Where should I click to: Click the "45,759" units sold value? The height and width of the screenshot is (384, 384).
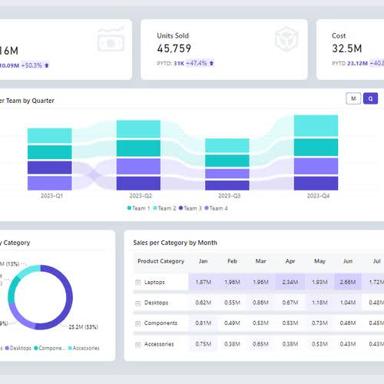pyautogui.click(x=174, y=49)
